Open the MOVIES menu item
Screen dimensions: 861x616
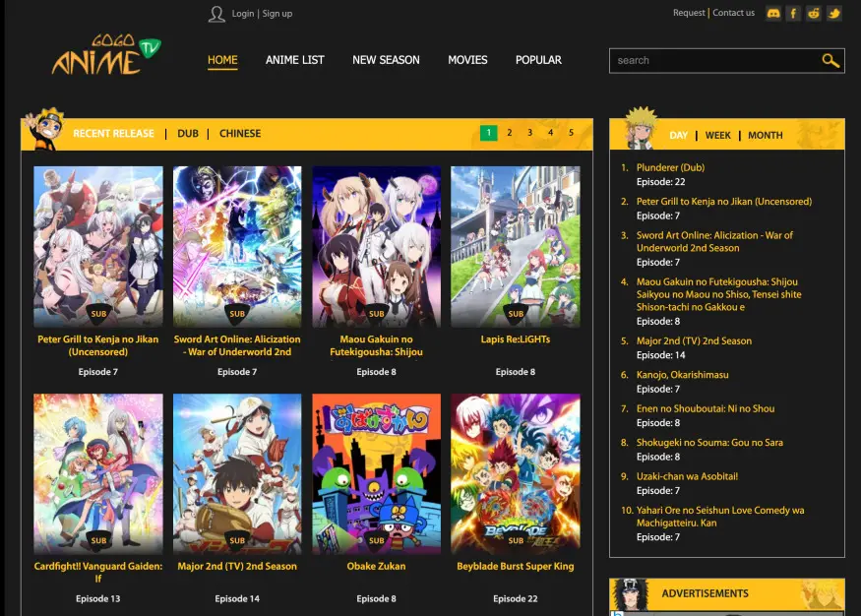pos(467,60)
